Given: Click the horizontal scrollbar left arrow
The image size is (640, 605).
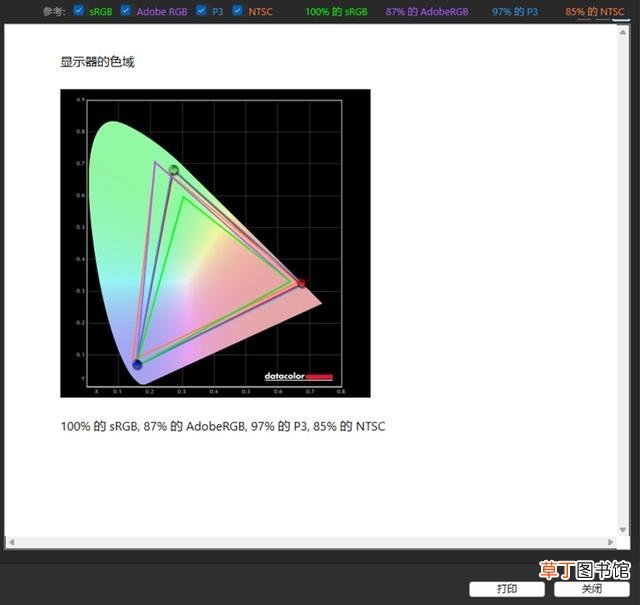Looking at the screenshot, I should [x=11, y=542].
